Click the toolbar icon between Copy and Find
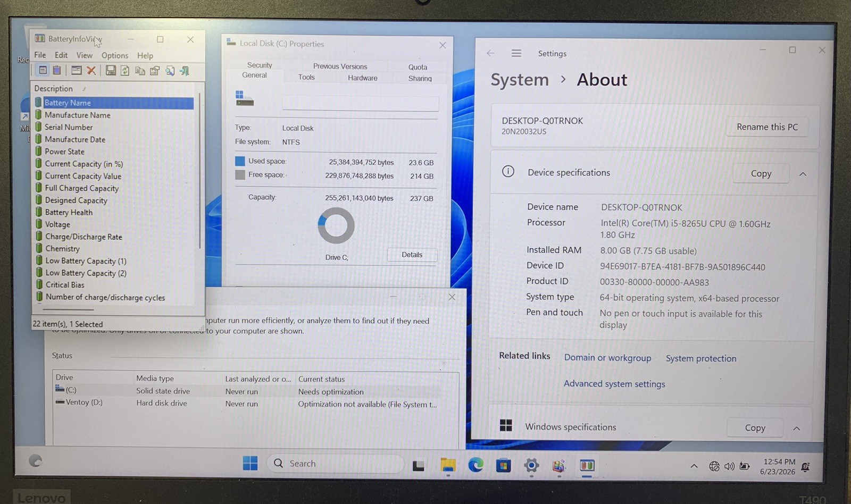Viewport: 851px width, 504px height. click(155, 70)
